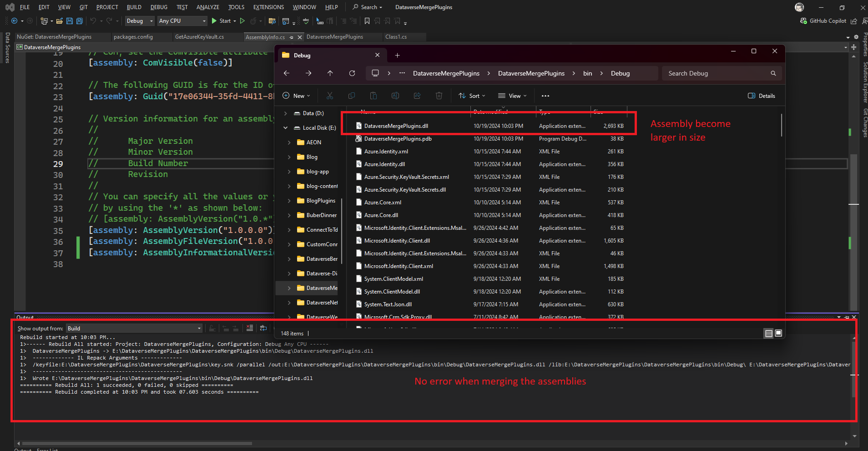Click Start Without Debugging outline play icon
The width and height of the screenshot is (868, 451).
tap(242, 21)
